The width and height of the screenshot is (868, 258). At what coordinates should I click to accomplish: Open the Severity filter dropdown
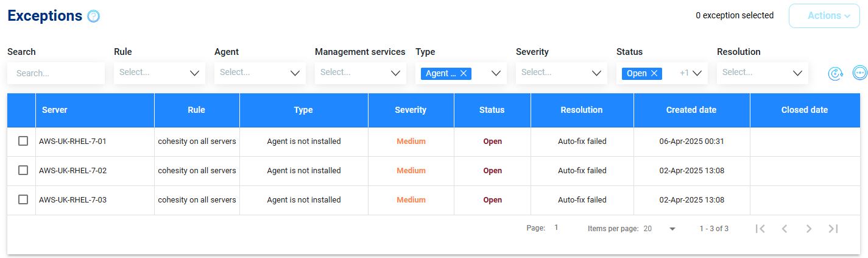[x=562, y=73]
